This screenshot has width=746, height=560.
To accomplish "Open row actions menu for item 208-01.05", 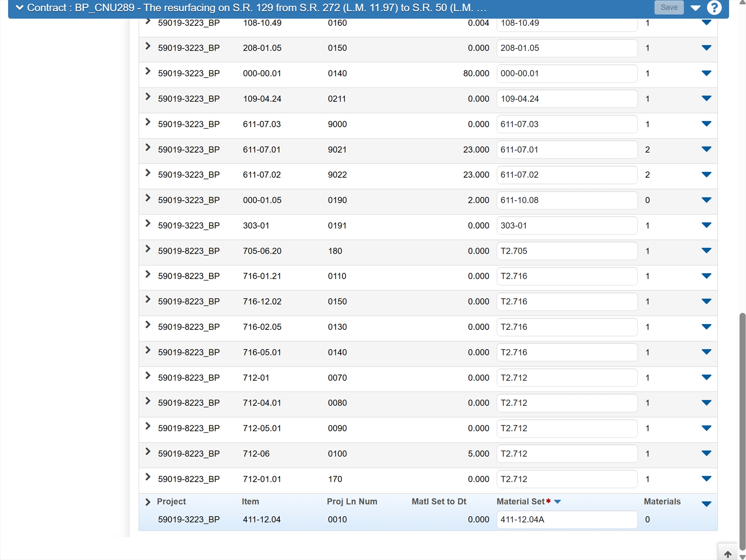I will [x=706, y=48].
